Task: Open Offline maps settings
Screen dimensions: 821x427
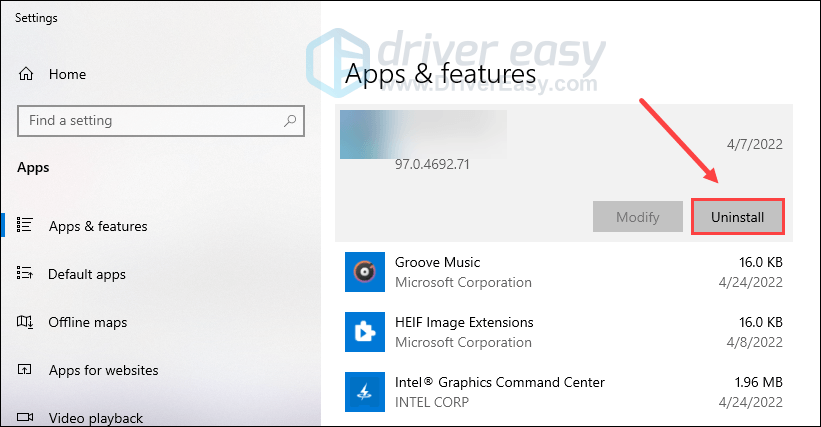Action: click(x=87, y=322)
